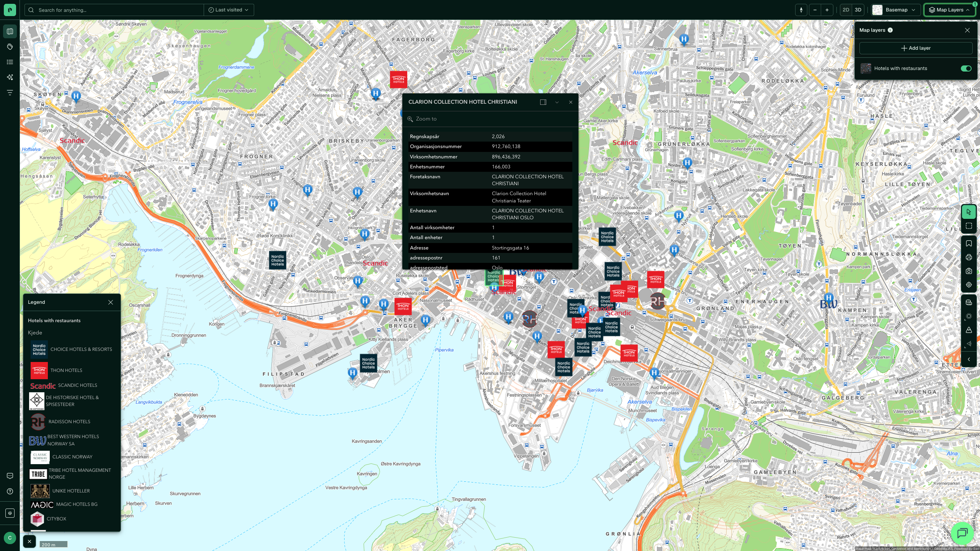
Task: Open the map view in the left sidebar
Action: tap(10, 31)
